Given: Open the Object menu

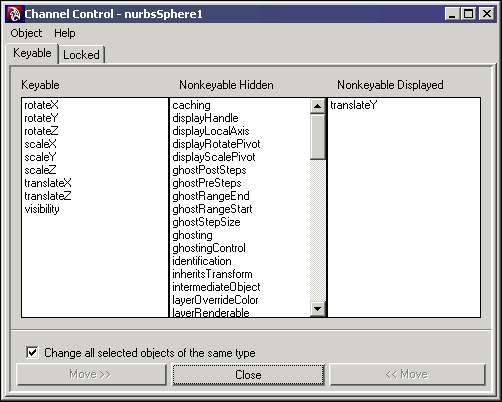Looking at the screenshot, I should point(26,33).
